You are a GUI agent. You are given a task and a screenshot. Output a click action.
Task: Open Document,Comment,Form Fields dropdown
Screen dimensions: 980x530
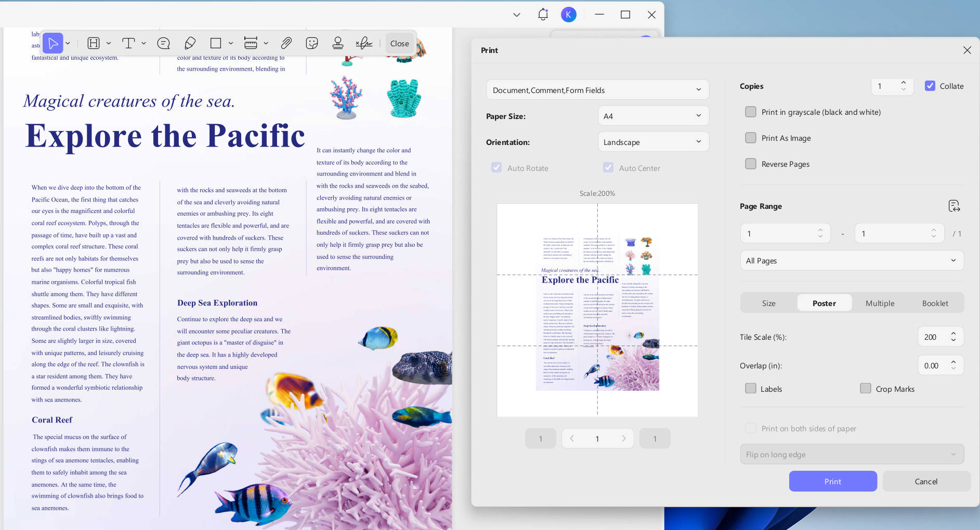coord(597,90)
